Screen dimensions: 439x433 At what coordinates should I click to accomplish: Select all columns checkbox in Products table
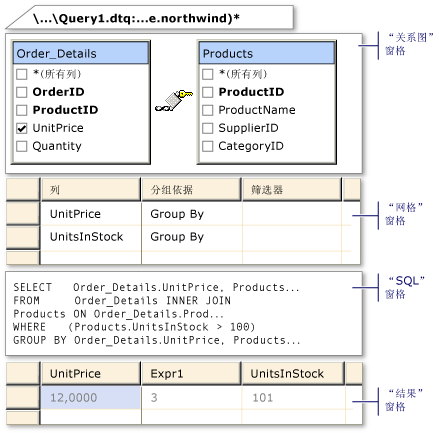[208, 74]
